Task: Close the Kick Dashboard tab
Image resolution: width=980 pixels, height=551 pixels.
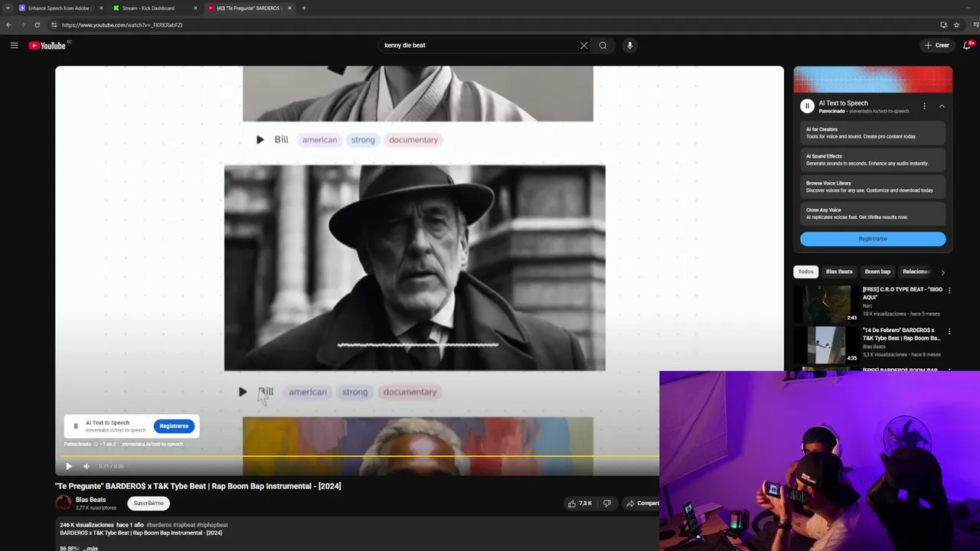Action: [x=195, y=8]
